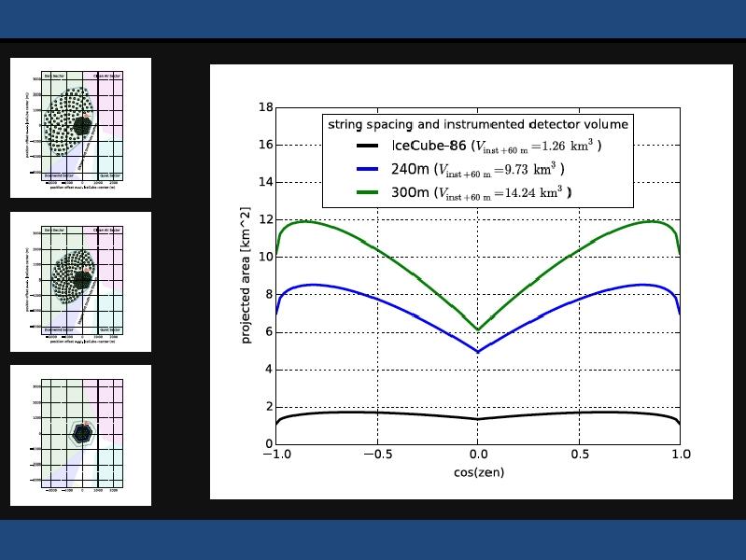Click the blue curve's minimum at cos(zen)=0
The image size is (746, 560).
(478, 352)
